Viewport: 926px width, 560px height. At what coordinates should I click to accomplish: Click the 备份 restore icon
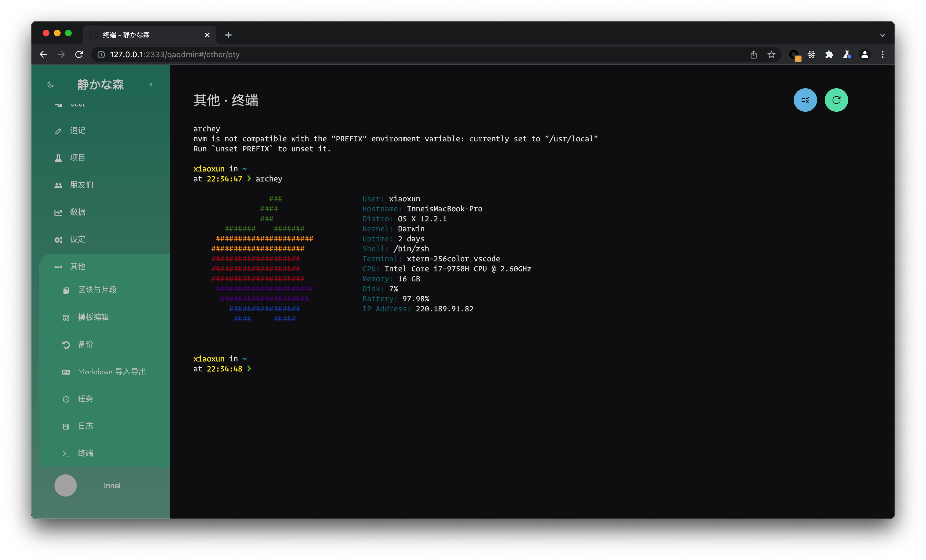(66, 345)
